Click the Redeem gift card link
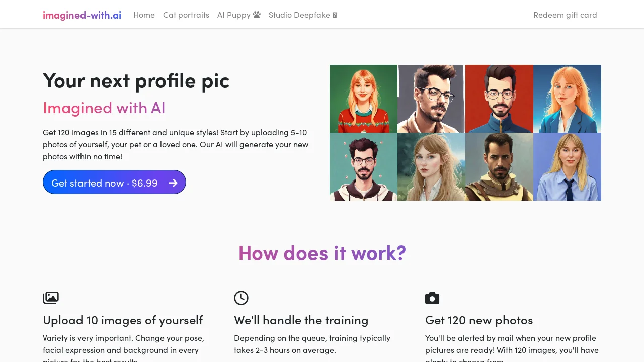644x362 pixels. click(565, 15)
